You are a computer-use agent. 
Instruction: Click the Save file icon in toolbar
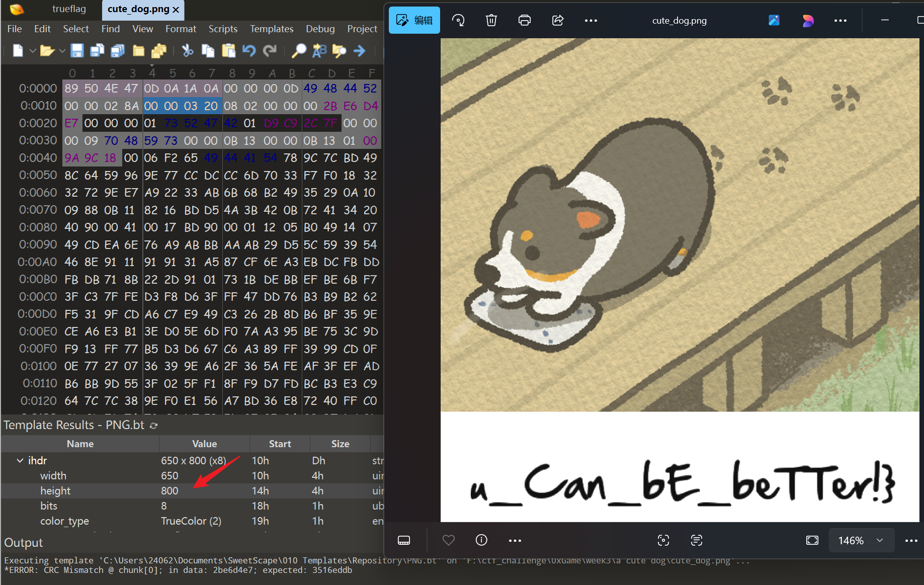[x=77, y=51]
